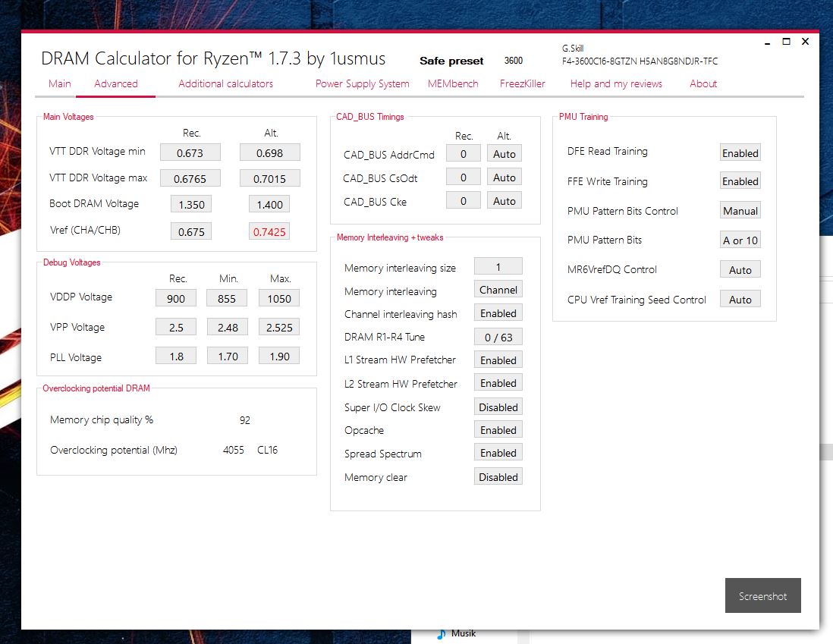The image size is (833, 644).
Task: Open the About tab
Action: click(x=703, y=83)
